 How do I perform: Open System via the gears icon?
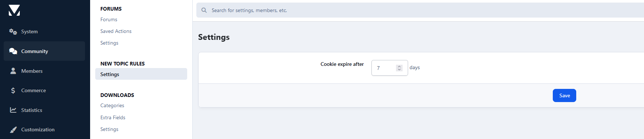tap(13, 32)
